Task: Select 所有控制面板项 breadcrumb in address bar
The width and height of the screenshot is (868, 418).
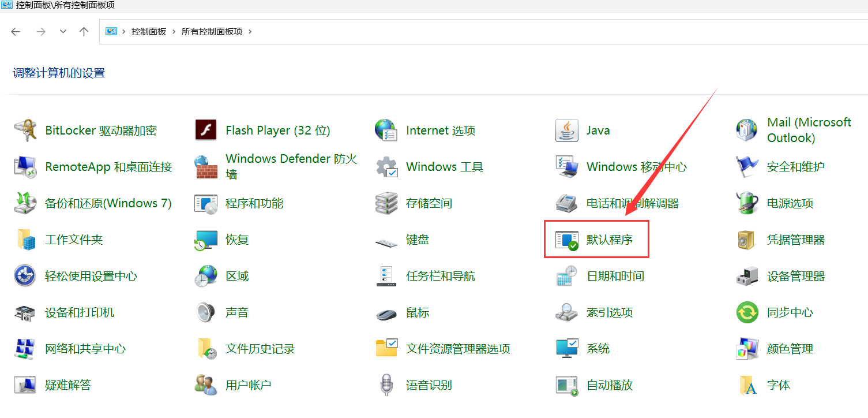Action: tap(212, 32)
